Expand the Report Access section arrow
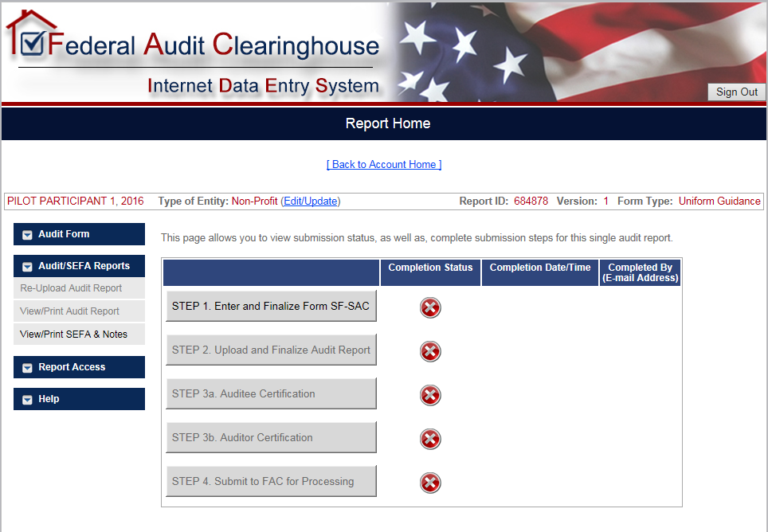The width and height of the screenshot is (768, 532). (x=27, y=368)
